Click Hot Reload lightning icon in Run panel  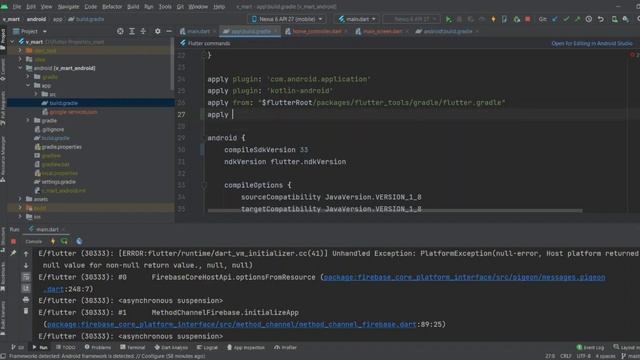pos(53,241)
